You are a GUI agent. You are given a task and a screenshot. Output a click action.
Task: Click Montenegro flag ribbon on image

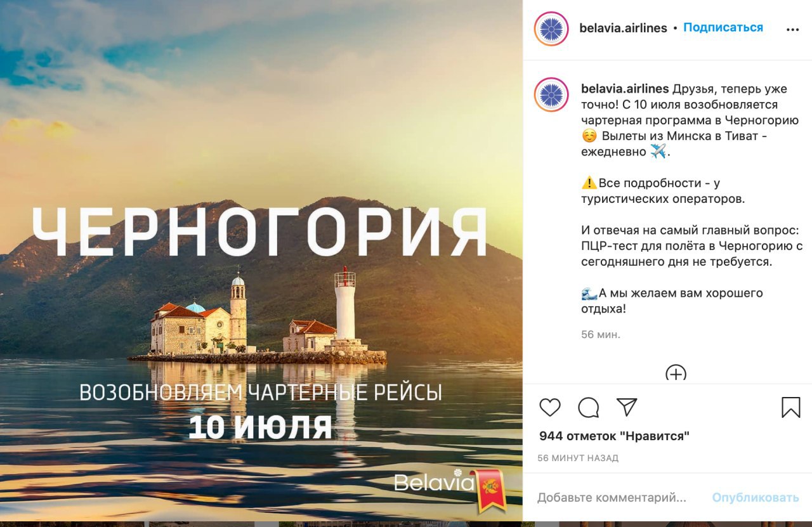(491, 490)
